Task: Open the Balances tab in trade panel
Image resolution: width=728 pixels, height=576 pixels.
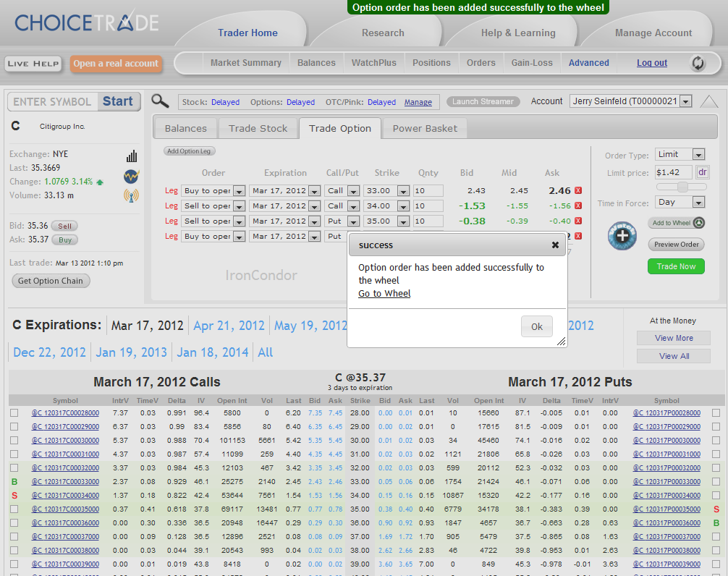Action: 186,129
